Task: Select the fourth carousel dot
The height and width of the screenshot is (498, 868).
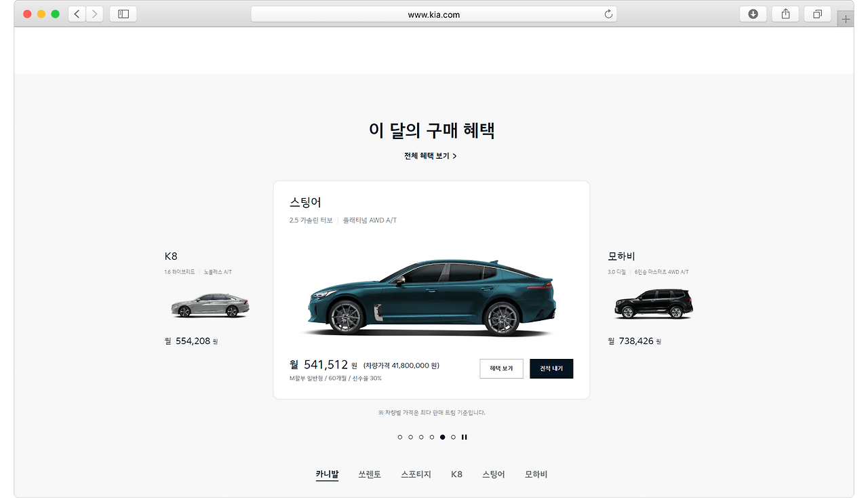Action: pyautogui.click(x=432, y=437)
